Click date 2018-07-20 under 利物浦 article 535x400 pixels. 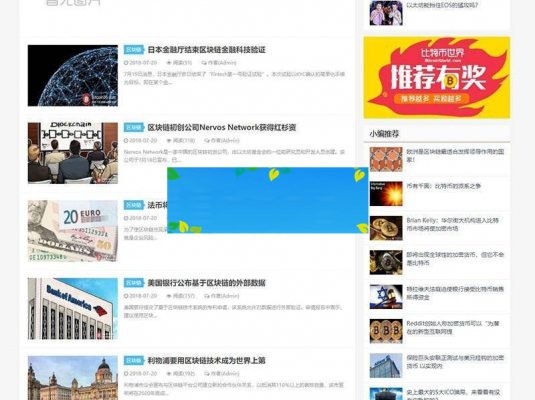coord(141,373)
